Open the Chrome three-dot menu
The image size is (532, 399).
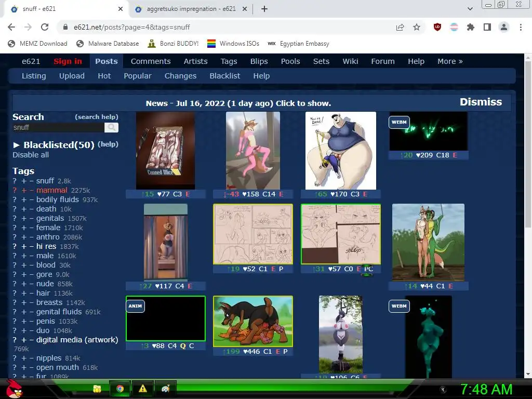tap(521, 27)
